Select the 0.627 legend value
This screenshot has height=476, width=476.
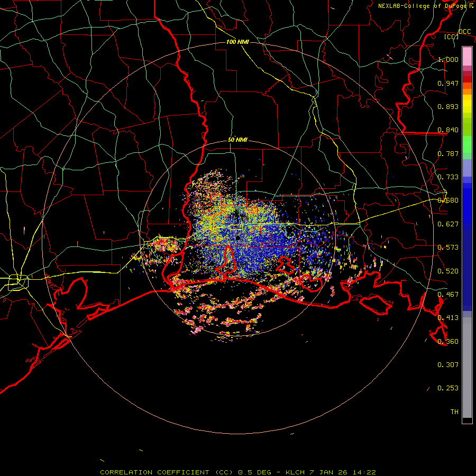point(448,224)
